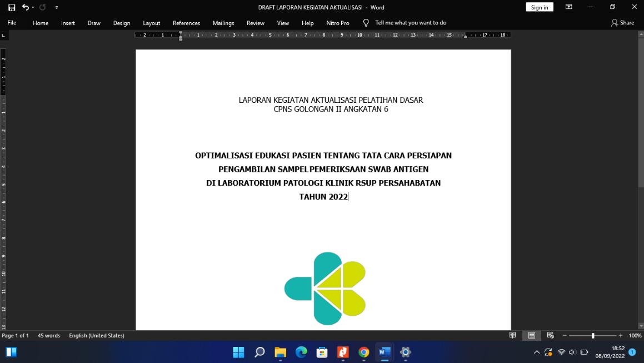Click the battery icon in tray
Image resolution: width=644 pixels, height=363 pixels.
click(585, 352)
